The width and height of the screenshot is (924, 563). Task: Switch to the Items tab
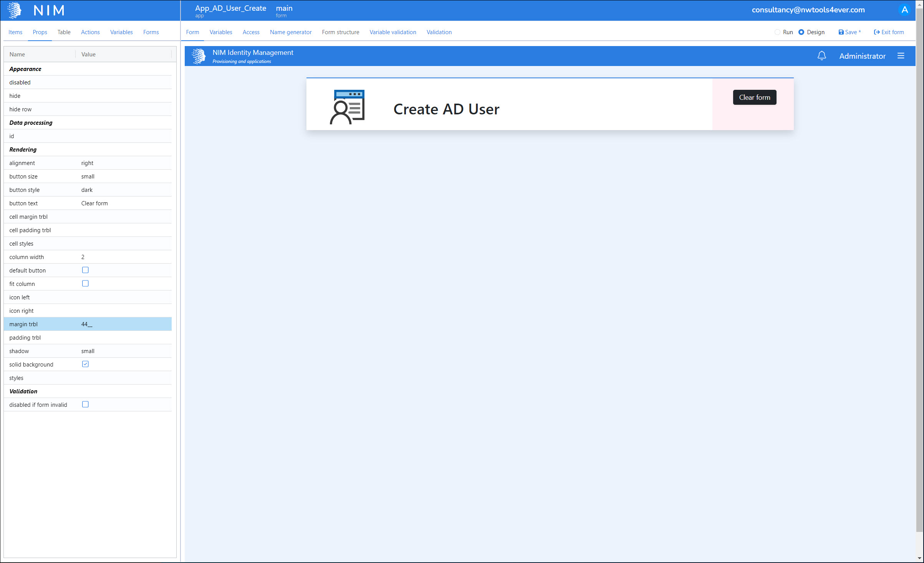click(15, 32)
